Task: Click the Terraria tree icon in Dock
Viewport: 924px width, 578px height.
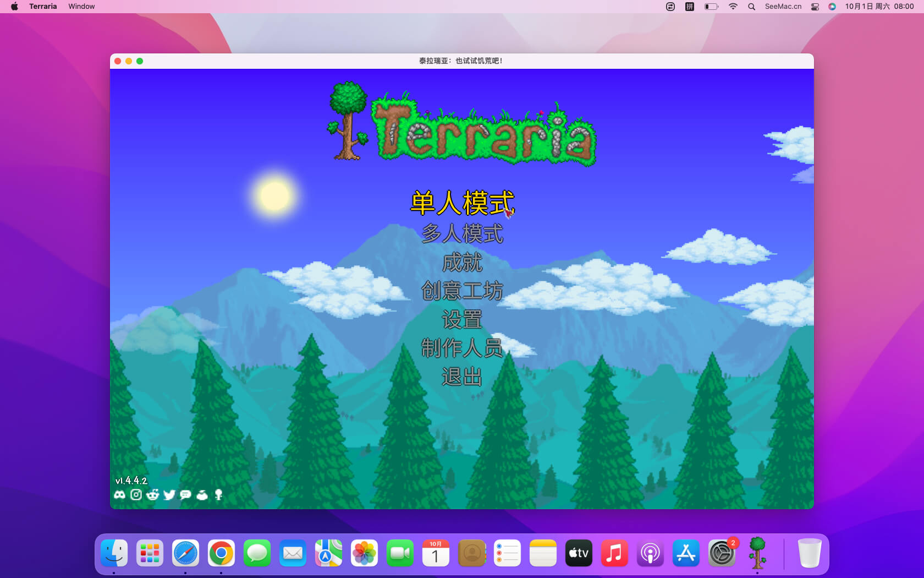Action: point(757,553)
